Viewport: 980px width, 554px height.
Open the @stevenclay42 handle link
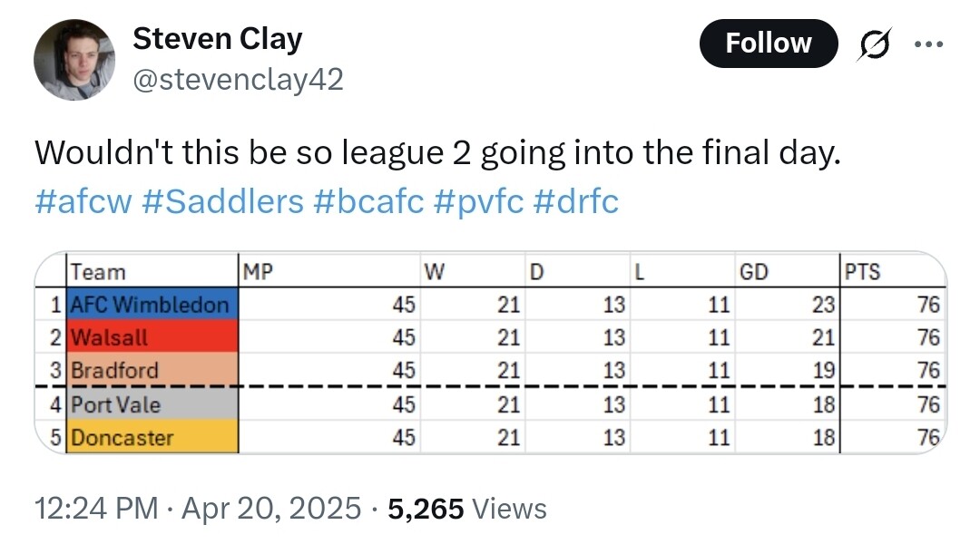(x=238, y=79)
